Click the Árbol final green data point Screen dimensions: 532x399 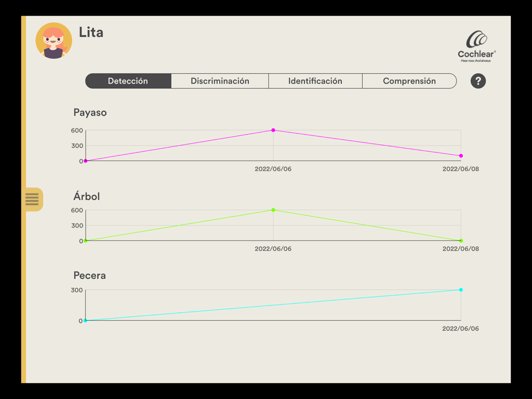(461, 241)
